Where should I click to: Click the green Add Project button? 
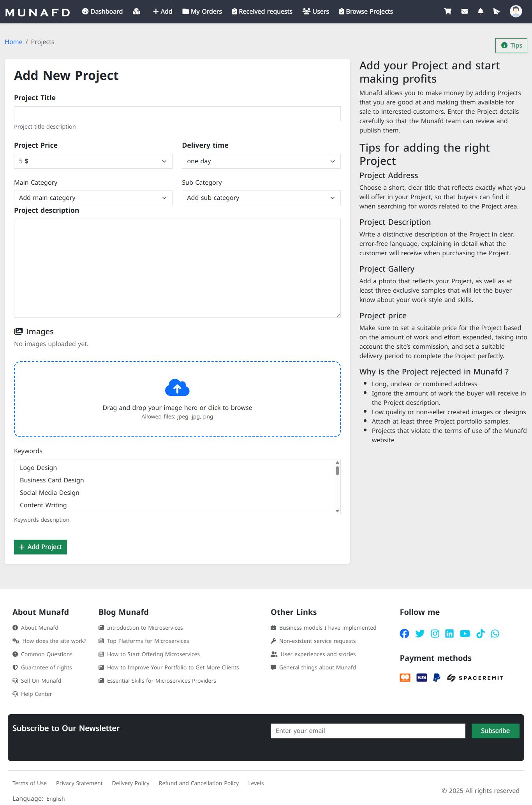pos(41,547)
